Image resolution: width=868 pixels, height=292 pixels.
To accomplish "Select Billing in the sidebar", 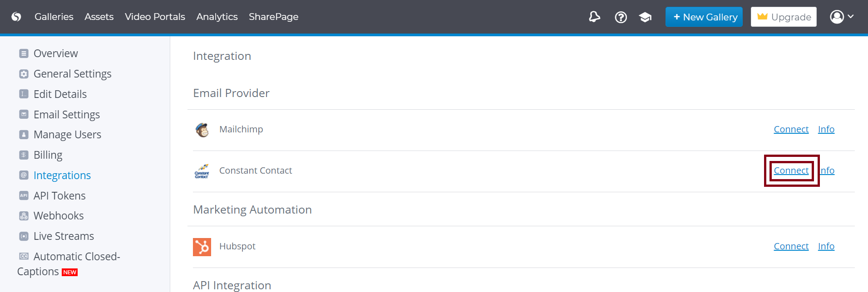I will (x=48, y=155).
